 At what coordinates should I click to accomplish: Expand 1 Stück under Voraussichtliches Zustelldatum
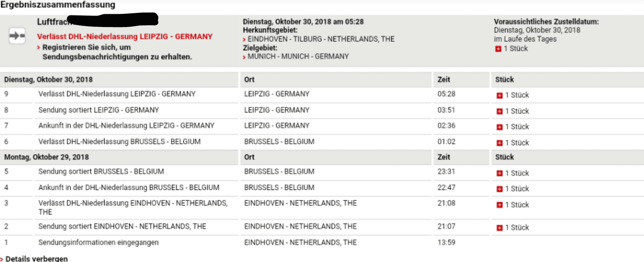[512, 49]
